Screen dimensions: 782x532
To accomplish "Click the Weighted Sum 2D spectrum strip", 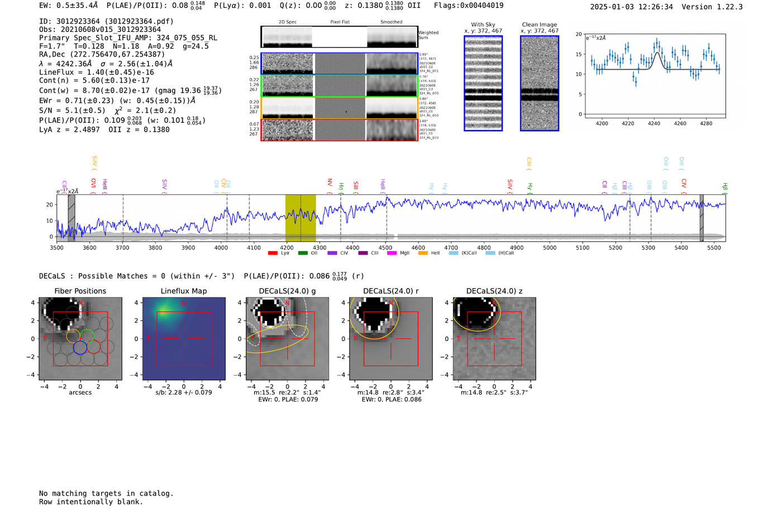I will (x=340, y=37).
